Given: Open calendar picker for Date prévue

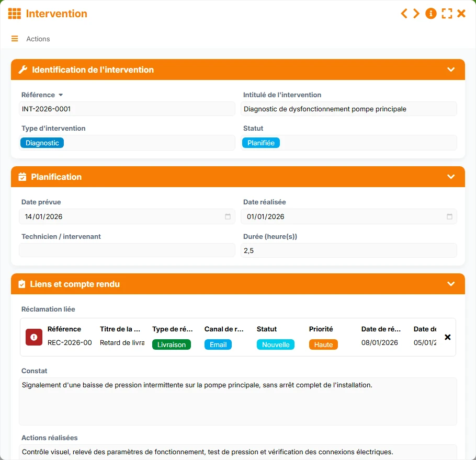Looking at the screenshot, I should point(228,216).
